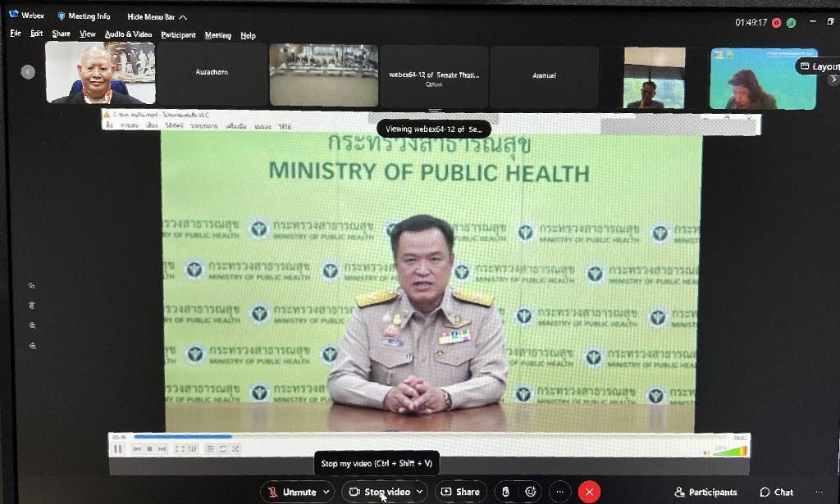
Task: Open the Layout options
Action: 819,66
